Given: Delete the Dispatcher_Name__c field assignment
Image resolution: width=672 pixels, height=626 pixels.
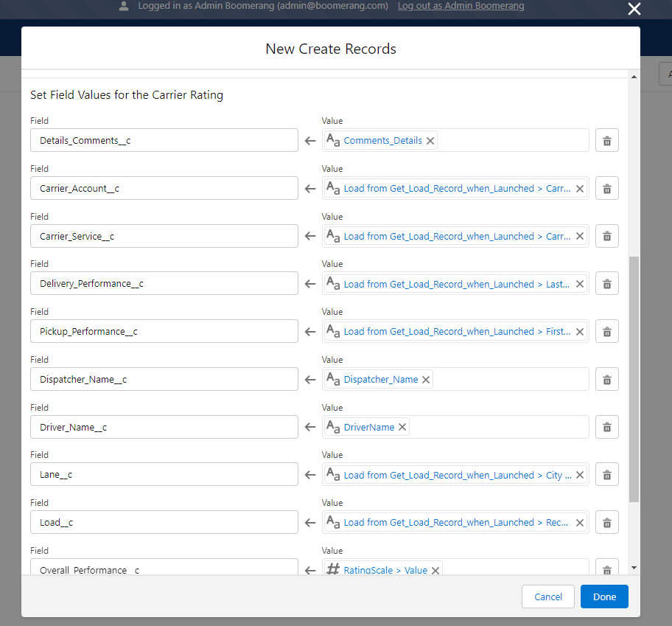Looking at the screenshot, I should click(606, 380).
